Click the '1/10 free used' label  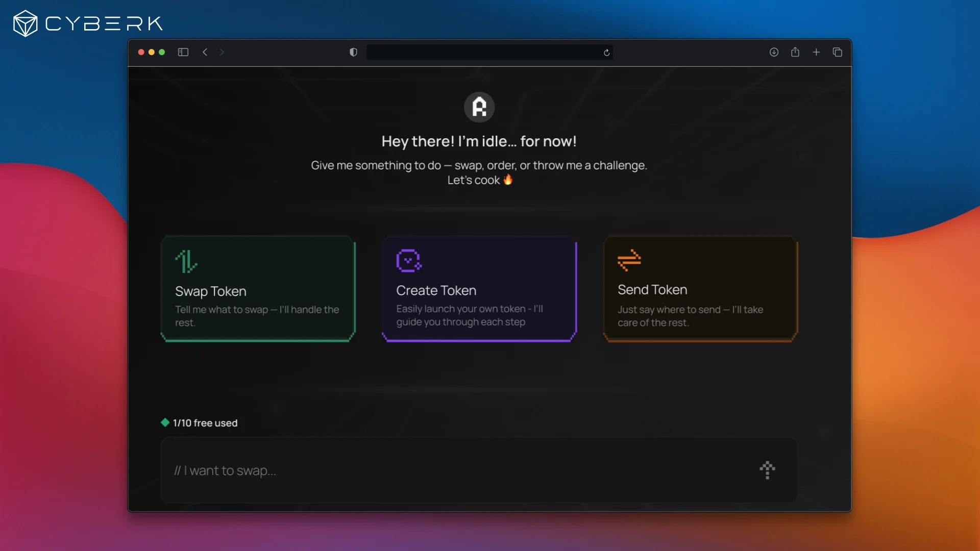pyautogui.click(x=205, y=422)
